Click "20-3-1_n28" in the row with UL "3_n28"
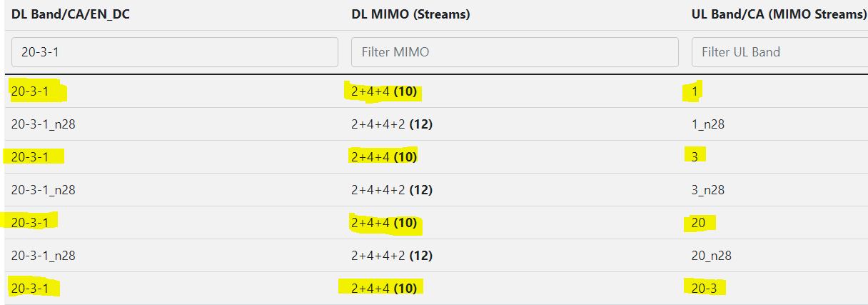Viewport: 868px width, 305px height. coord(44,190)
